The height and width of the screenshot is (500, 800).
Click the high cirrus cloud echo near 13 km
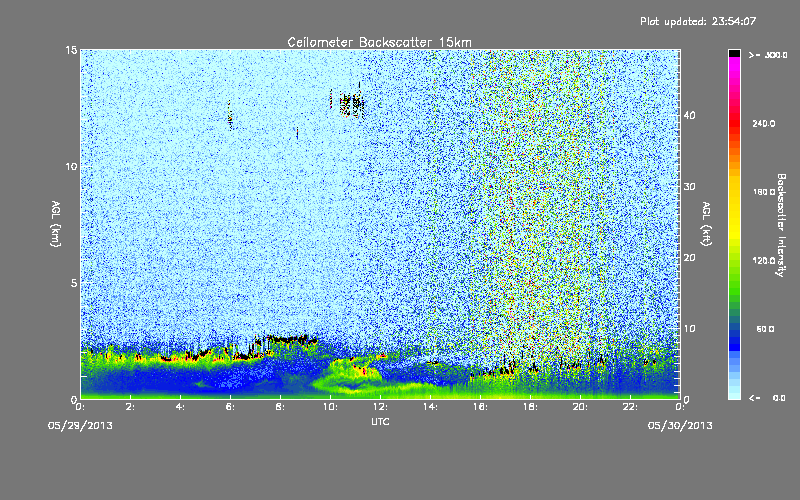(x=351, y=104)
